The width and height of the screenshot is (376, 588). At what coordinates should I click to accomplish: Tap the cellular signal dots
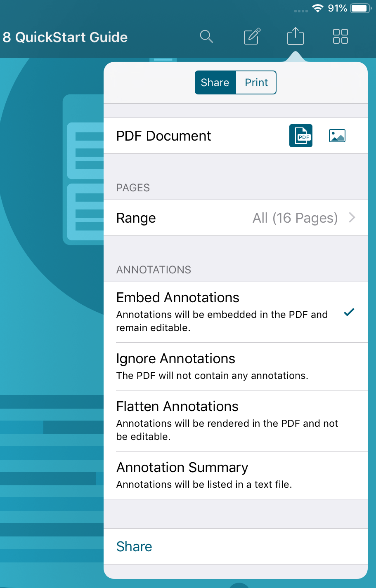(301, 11)
